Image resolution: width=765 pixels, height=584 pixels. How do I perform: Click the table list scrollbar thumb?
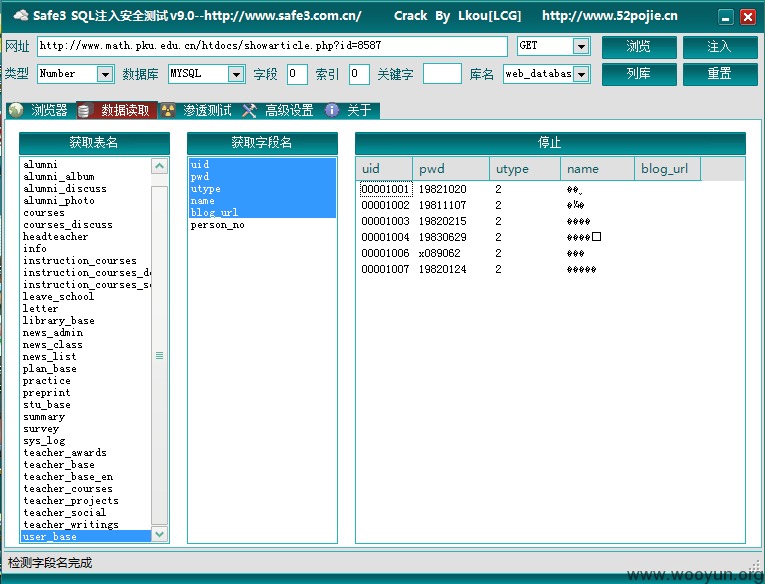click(x=160, y=356)
